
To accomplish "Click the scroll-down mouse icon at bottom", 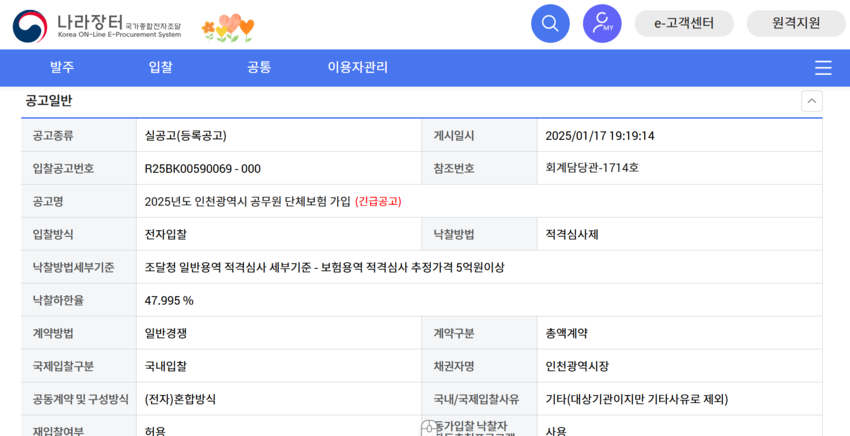I will click(x=428, y=428).
